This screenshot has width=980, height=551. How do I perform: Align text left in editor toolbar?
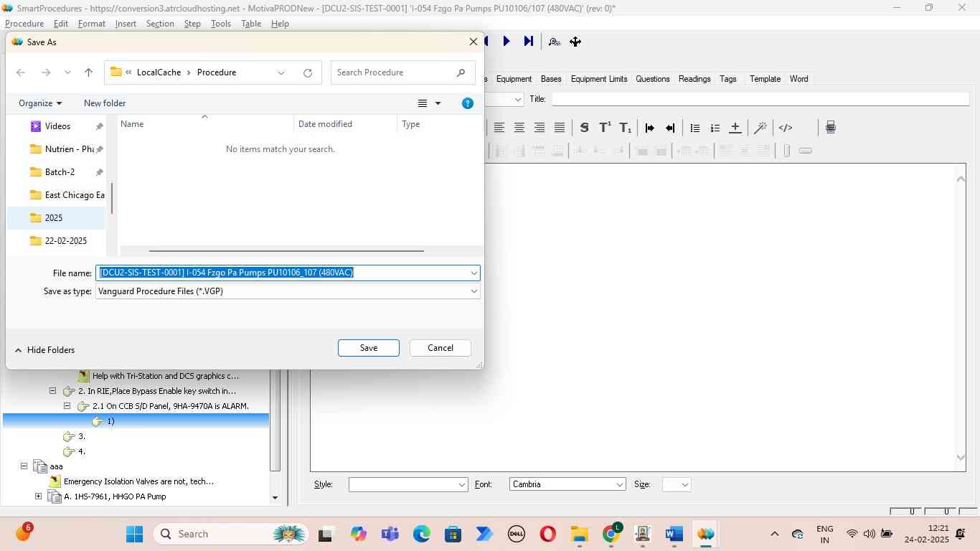(x=499, y=128)
